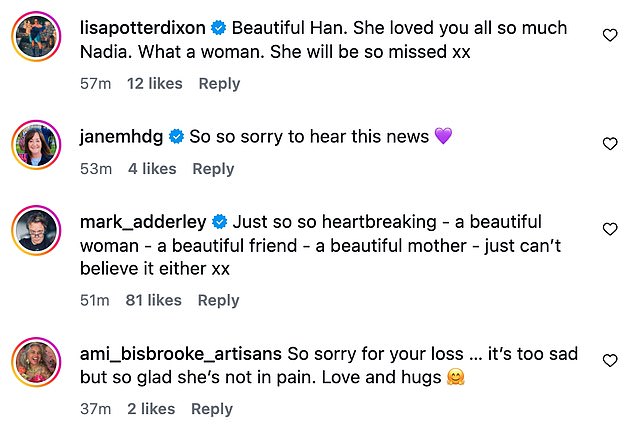
Task: Open the janemhdg username link
Action: (x=122, y=136)
